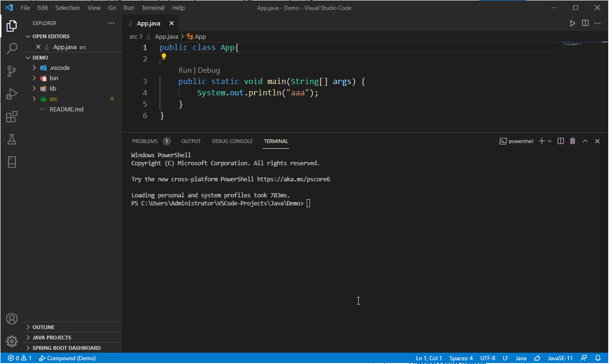Open the Accounts menu icon
Image resolution: width=612 pixels, height=364 pixels.
pos(12,319)
